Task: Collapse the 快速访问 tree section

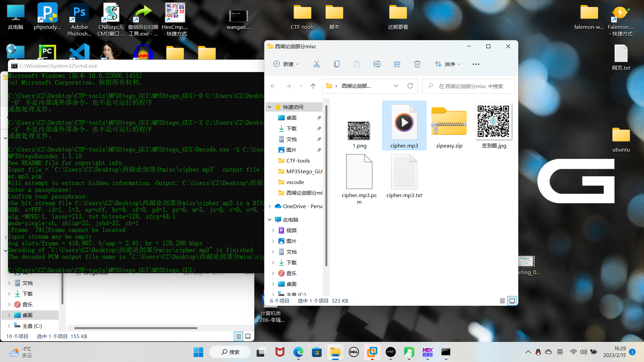Action: pyautogui.click(x=270, y=107)
